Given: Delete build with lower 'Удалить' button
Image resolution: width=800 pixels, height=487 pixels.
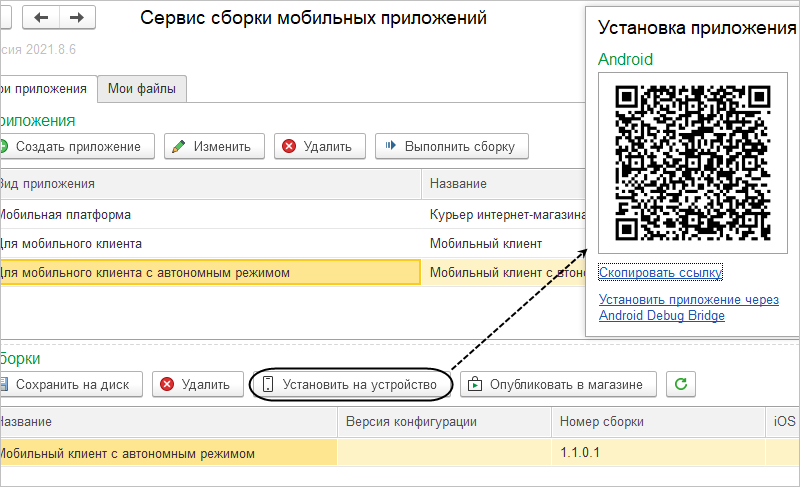Looking at the screenshot, I should pos(197,383).
